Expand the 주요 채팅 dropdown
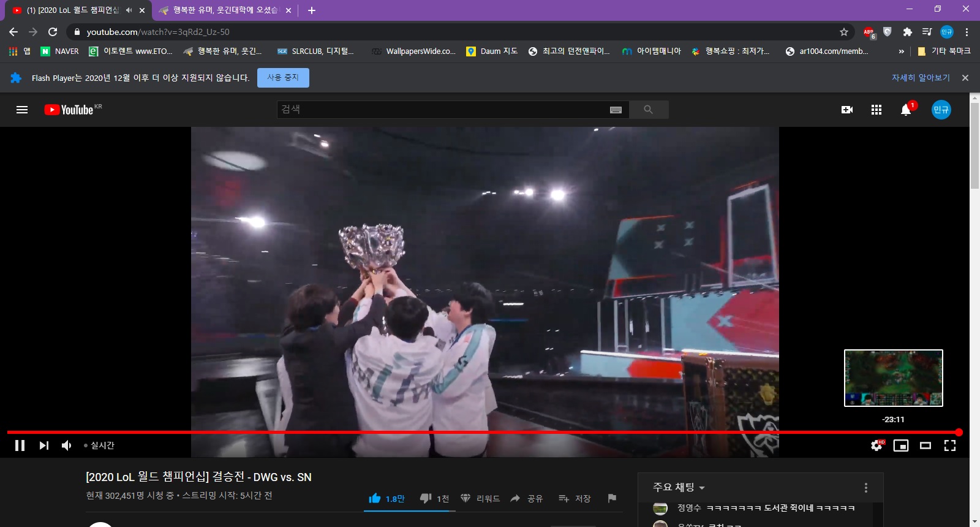Image resolution: width=980 pixels, height=527 pixels. 679,487
